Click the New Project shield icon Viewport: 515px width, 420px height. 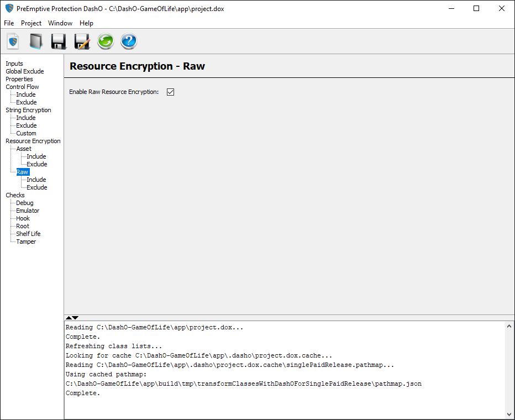pyautogui.click(x=13, y=41)
